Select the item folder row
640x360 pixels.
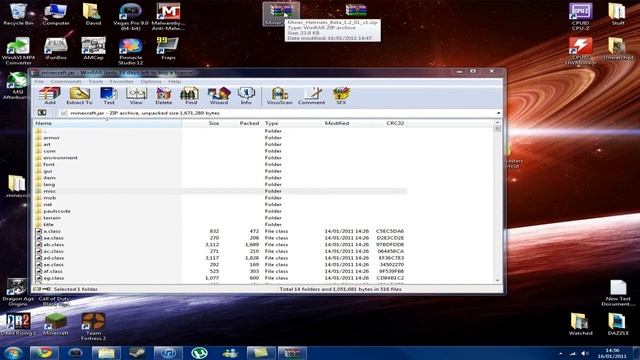[220, 178]
